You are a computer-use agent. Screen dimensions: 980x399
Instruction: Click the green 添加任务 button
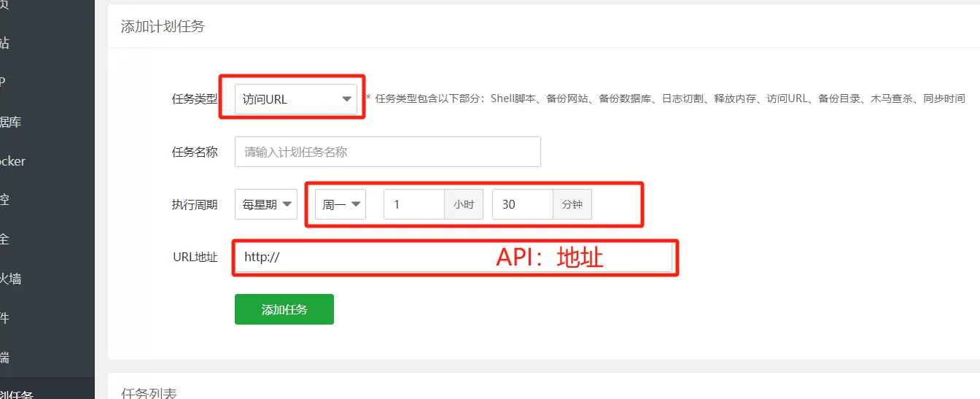coord(284,309)
